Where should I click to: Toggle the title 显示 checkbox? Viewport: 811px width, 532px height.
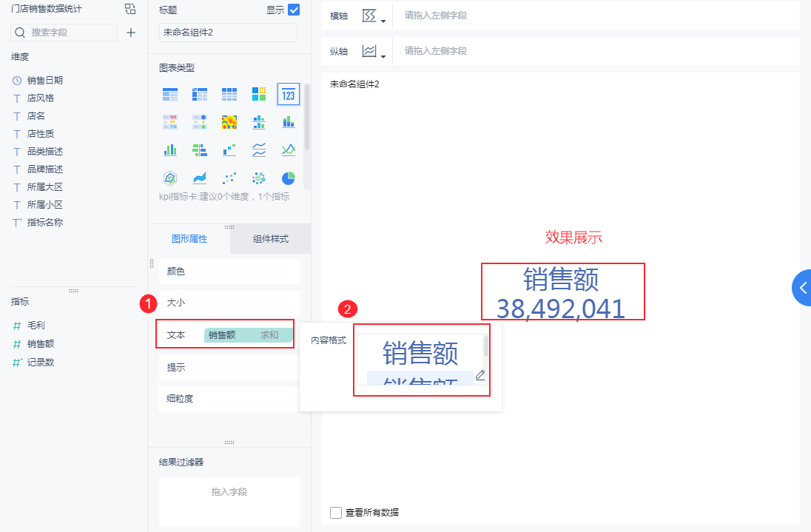[x=294, y=10]
